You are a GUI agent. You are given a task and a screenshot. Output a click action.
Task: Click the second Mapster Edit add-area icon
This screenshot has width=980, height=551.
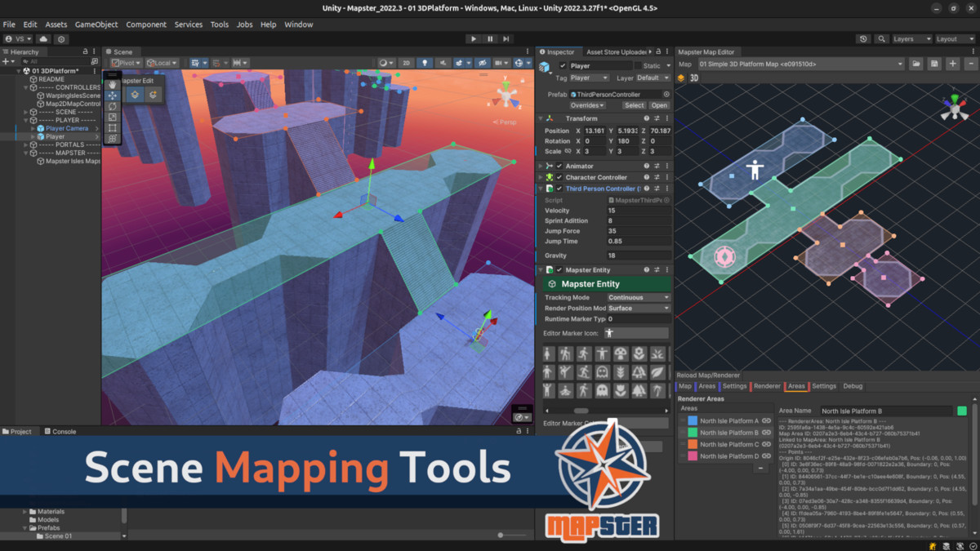pos(152,95)
